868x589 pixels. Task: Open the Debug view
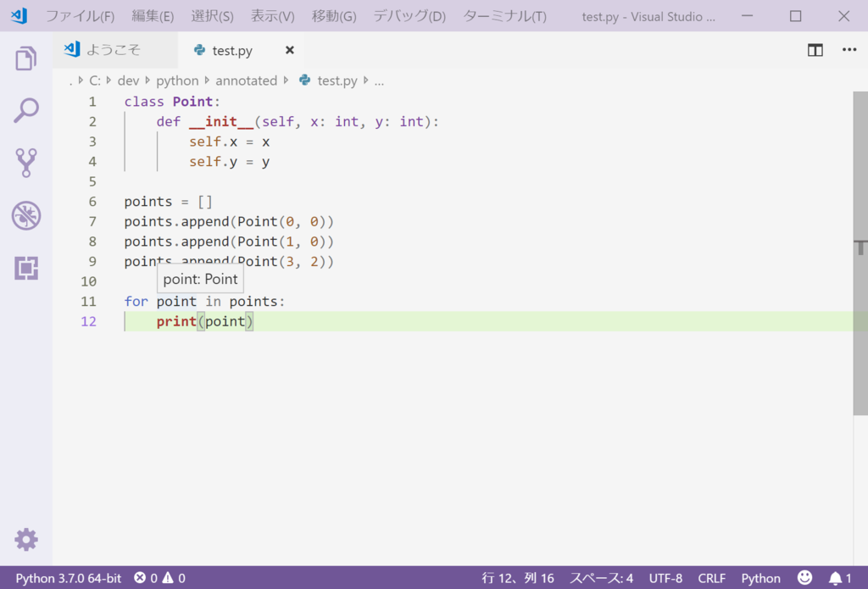26,215
